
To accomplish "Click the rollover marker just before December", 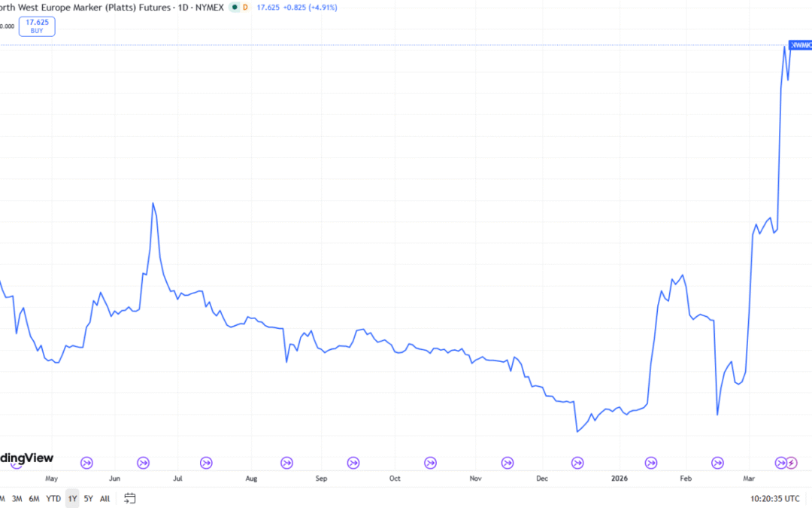I will pyautogui.click(x=508, y=462).
